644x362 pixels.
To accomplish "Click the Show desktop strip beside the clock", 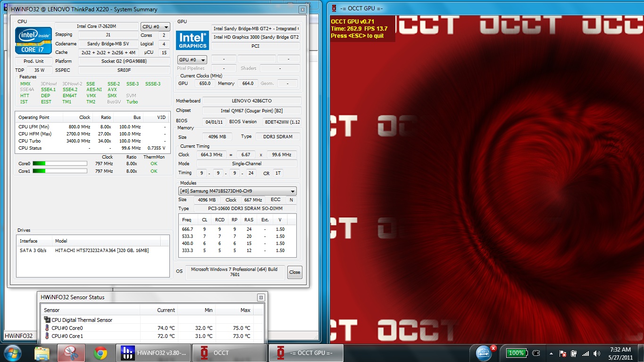I will pos(640,353).
